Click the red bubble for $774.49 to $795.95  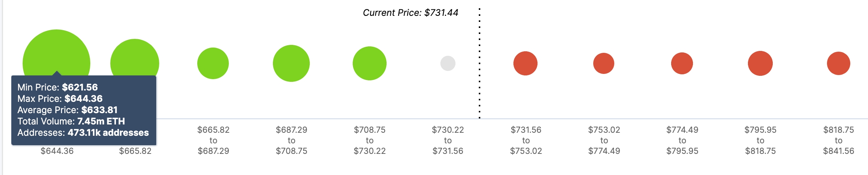click(682, 63)
